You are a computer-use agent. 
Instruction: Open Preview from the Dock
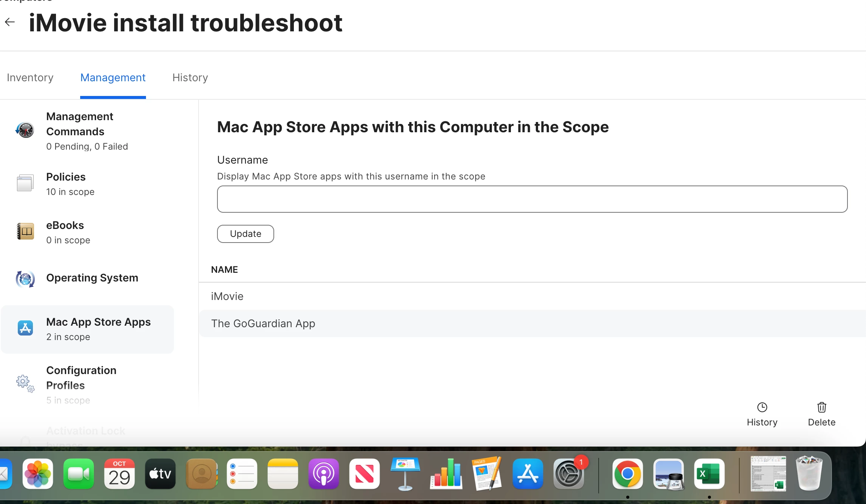pyautogui.click(x=669, y=474)
